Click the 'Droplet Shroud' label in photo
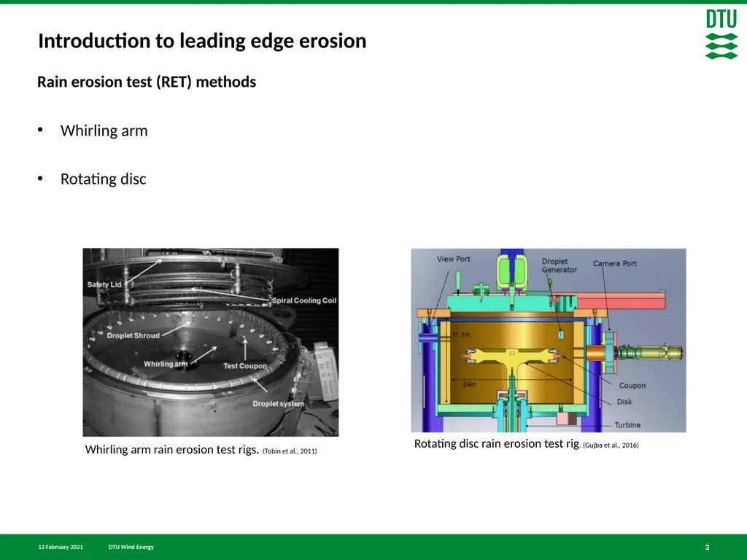 click(133, 335)
